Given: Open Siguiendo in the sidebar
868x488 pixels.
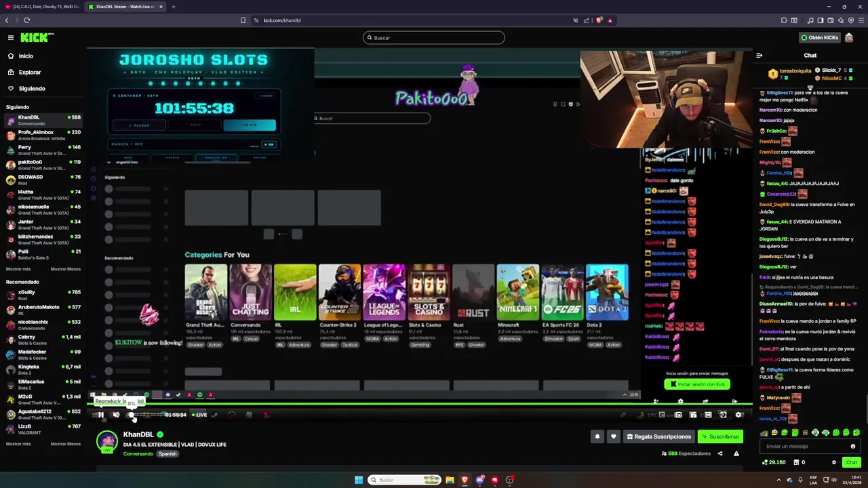Looking at the screenshot, I should 26,89.
